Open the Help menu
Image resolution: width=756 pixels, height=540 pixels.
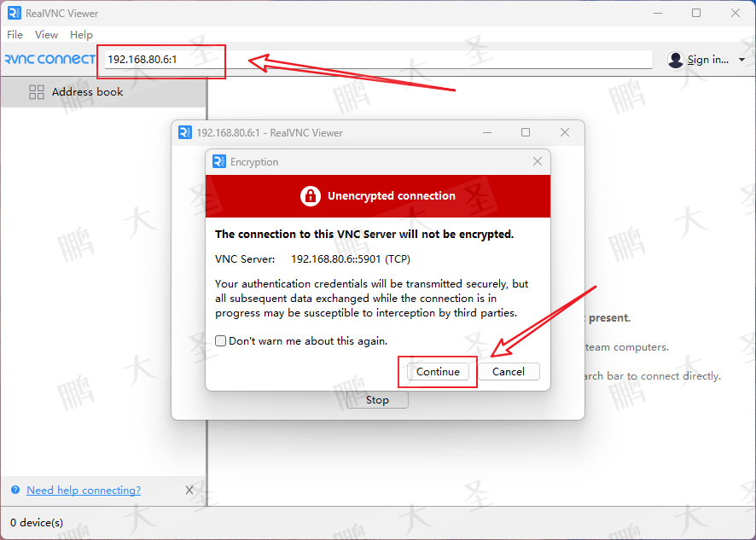coord(81,35)
